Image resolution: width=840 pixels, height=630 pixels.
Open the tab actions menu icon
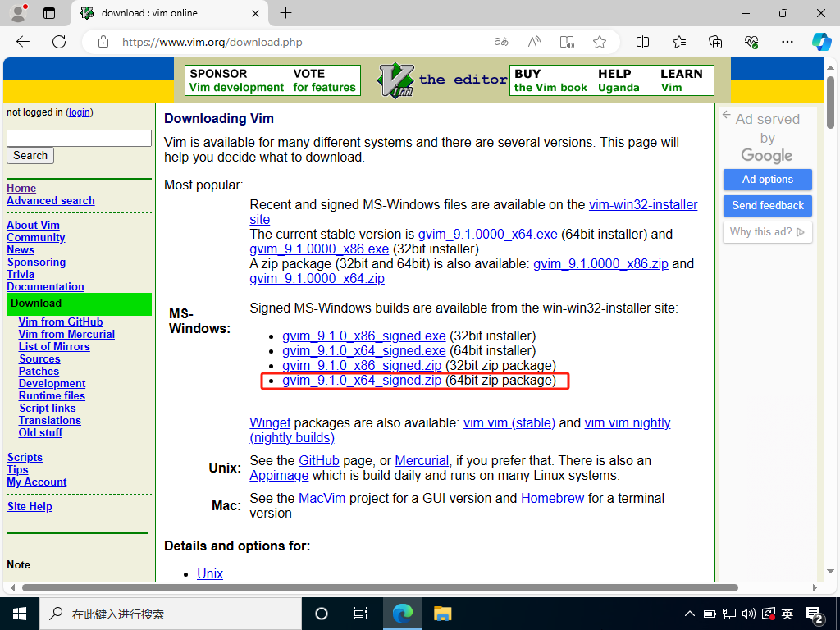[x=49, y=13]
